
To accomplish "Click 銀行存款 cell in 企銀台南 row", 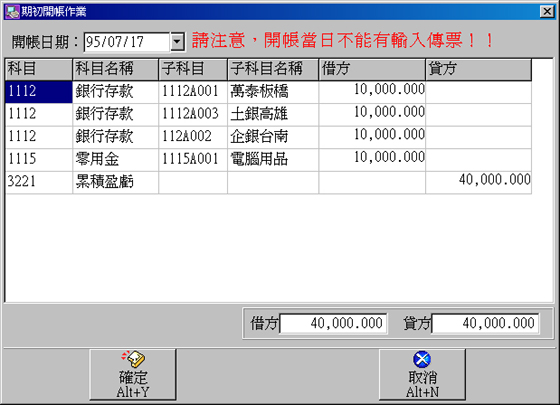I will [115, 137].
